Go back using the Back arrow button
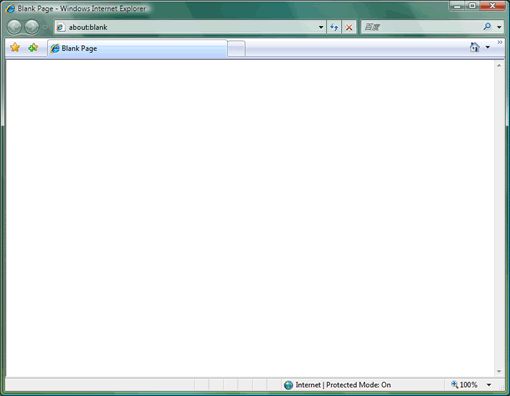 [14, 27]
